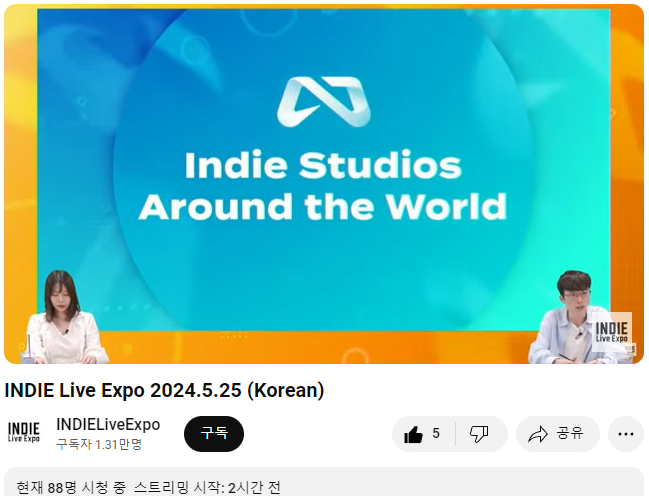649x496 pixels.
Task: Click the 스트리밍 시작: 2시간 전 text
Action: [207, 487]
